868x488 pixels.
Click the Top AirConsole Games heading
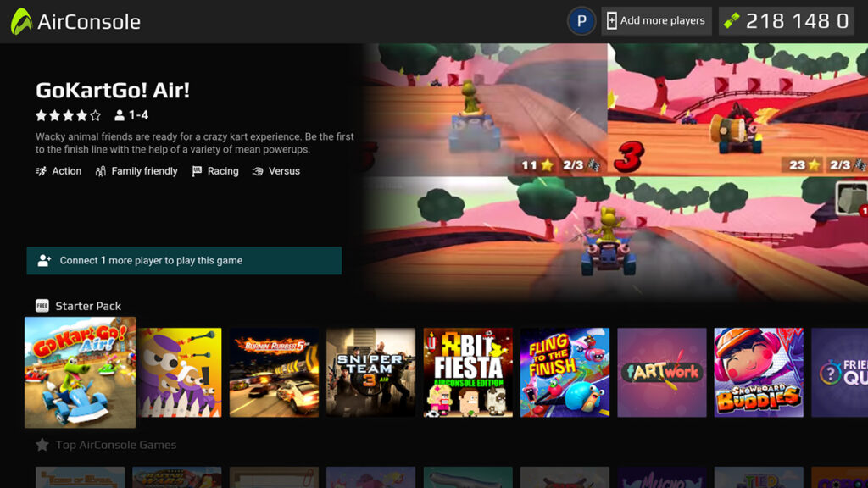point(115,445)
